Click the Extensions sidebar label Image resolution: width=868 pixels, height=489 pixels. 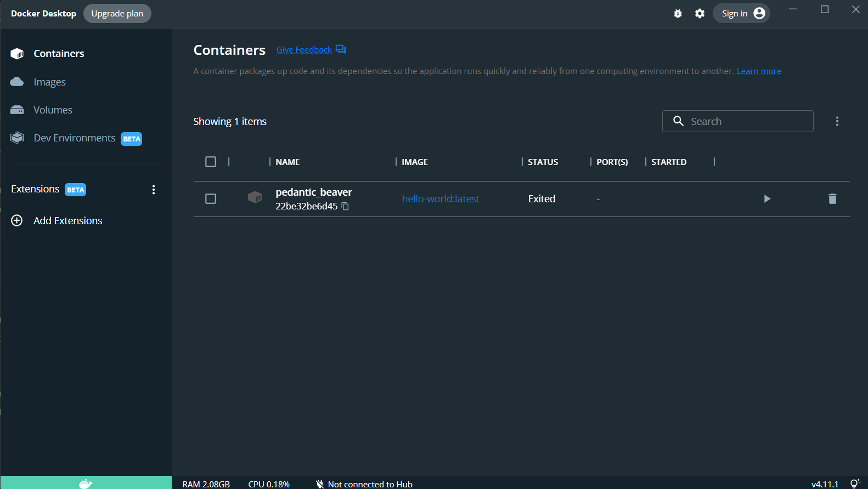[x=35, y=189]
